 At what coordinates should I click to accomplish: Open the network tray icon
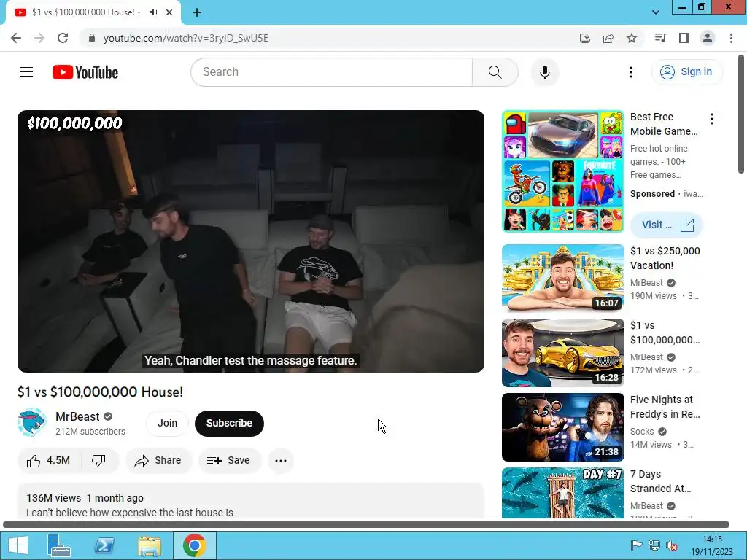654,545
